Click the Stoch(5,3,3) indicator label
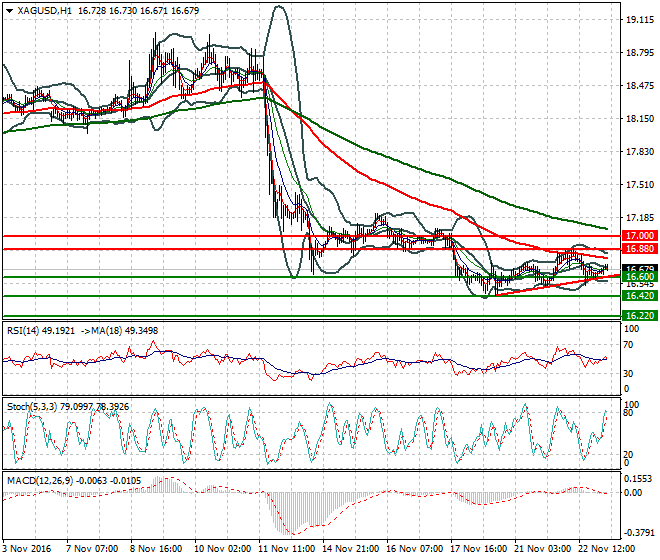The height and width of the screenshot is (560, 660). (x=33, y=407)
